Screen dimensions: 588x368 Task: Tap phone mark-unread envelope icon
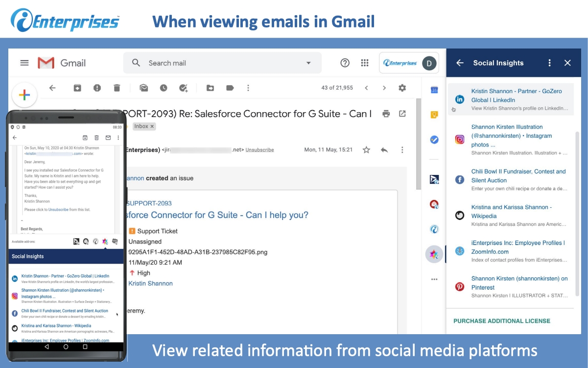(108, 138)
